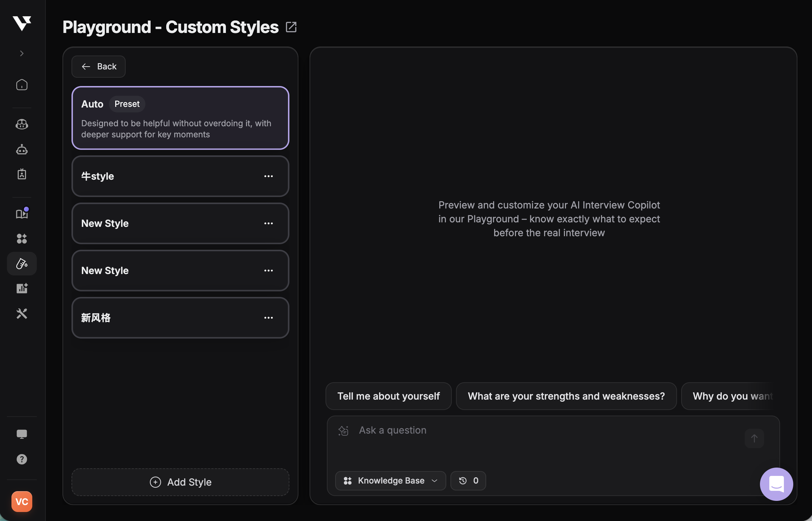The width and height of the screenshot is (812, 521).
Task: Click the active playground flask icon
Action: click(x=22, y=264)
